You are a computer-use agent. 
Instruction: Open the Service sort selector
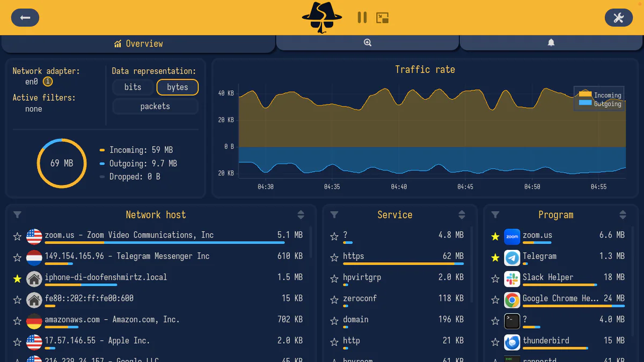point(462,215)
